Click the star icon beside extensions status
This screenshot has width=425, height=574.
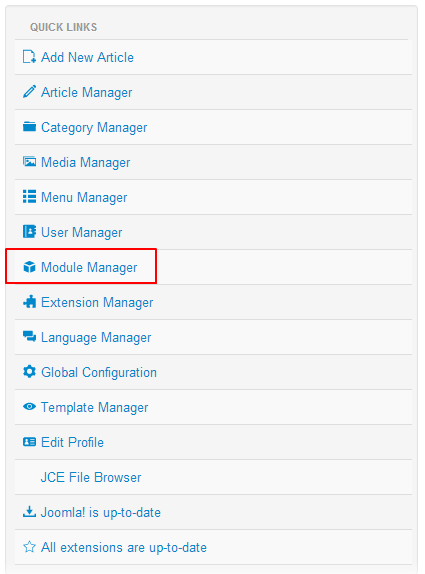(x=29, y=547)
